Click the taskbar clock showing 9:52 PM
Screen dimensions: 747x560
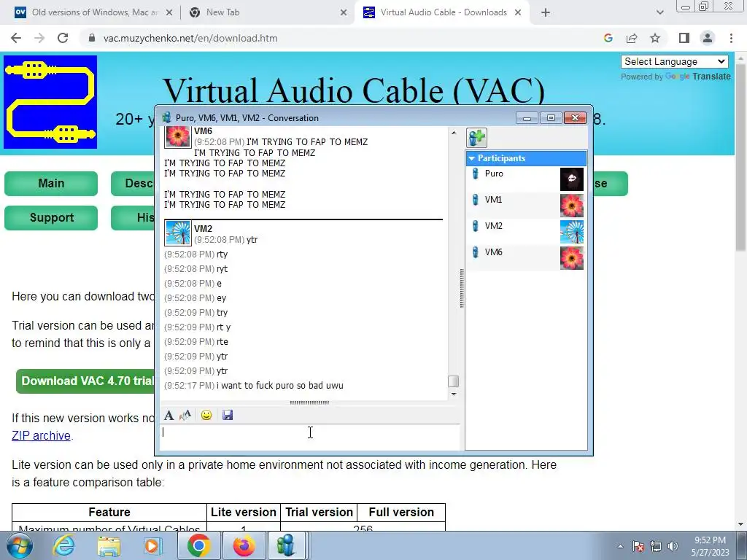710,546
